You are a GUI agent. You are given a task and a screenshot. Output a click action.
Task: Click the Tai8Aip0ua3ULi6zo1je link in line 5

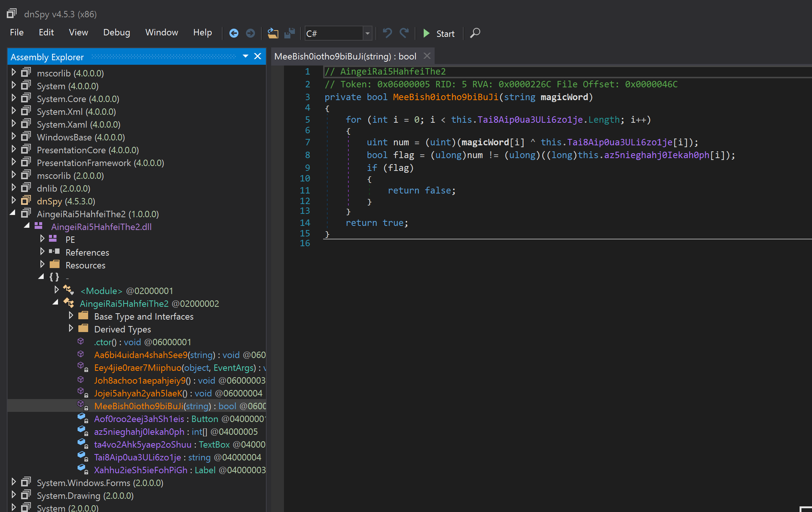click(x=530, y=120)
